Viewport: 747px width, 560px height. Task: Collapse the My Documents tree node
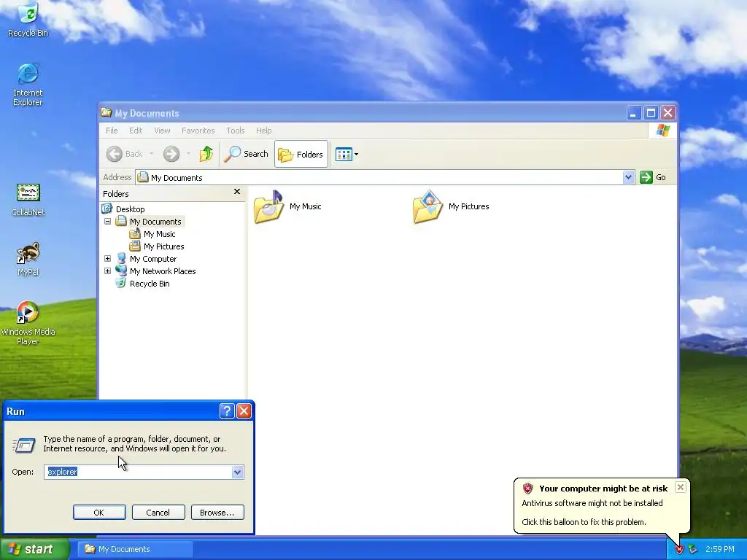[x=108, y=222]
